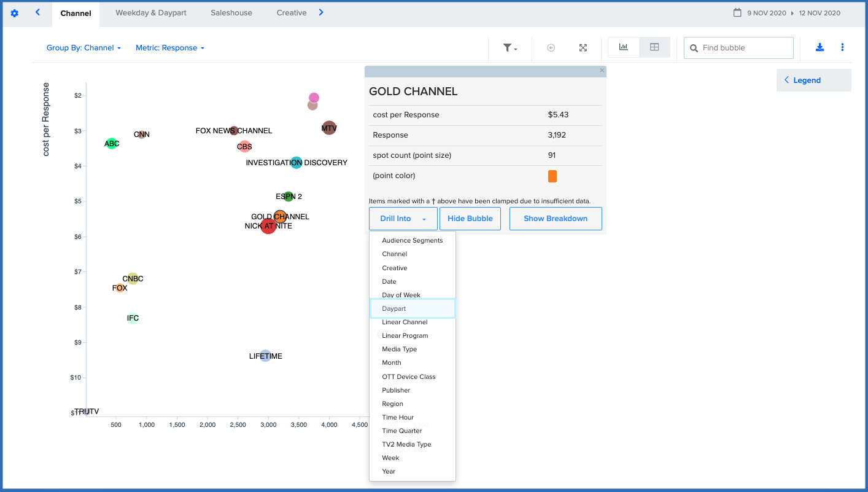Go to previous tabs with left chevron

tap(37, 12)
